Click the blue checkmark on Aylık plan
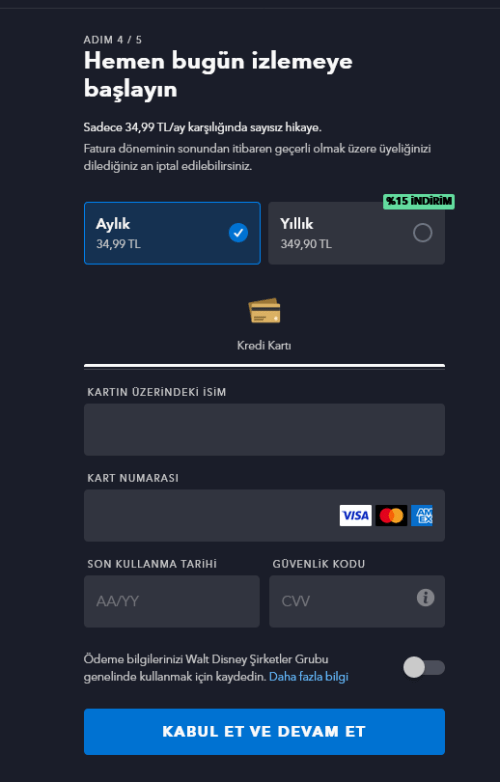 point(238,233)
